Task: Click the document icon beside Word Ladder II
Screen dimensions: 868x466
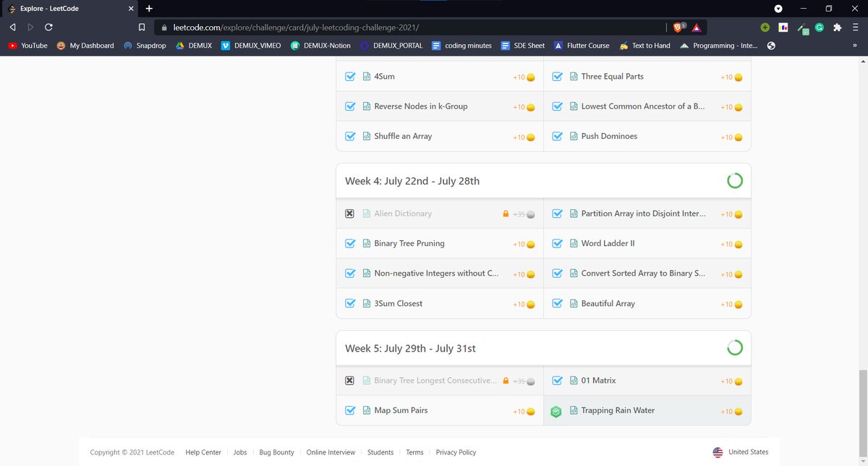Action: (574, 243)
